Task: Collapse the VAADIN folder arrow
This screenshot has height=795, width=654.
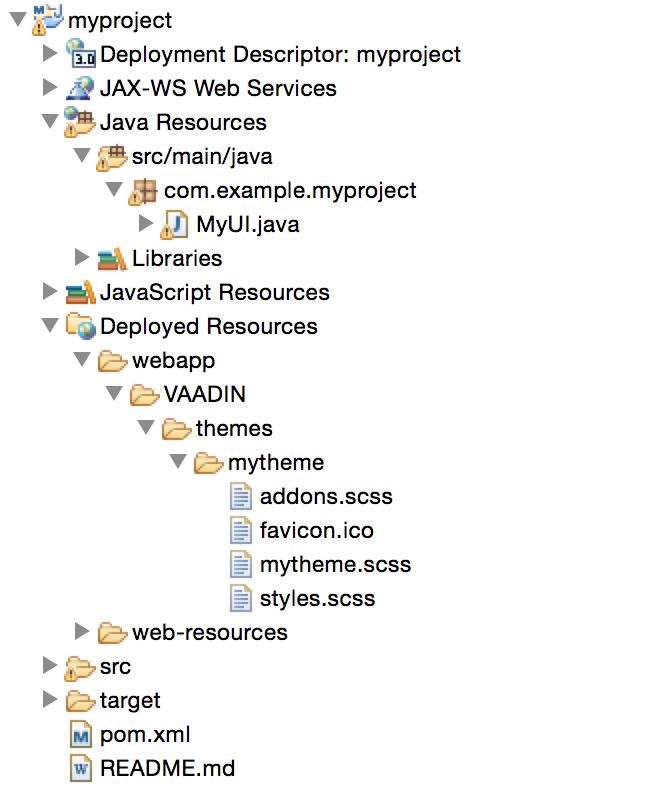Action: click(114, 394)
